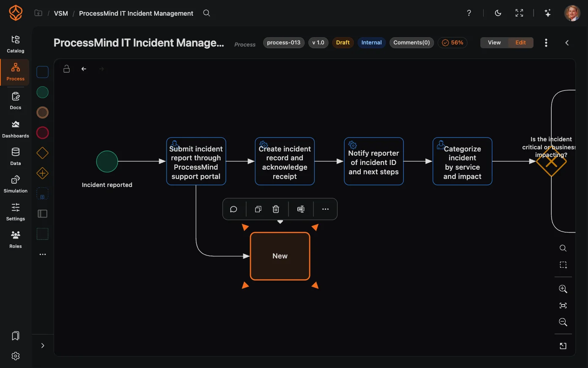Viewport: 588px width, 368px height.
Task: Open the Catalog section in sidebar
Action: (16, 44)
